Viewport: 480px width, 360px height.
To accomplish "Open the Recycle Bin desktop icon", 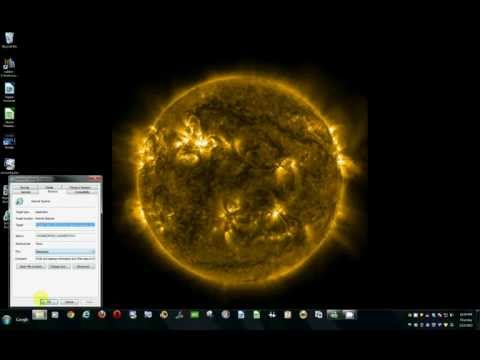I will click(x=9, y=40).
